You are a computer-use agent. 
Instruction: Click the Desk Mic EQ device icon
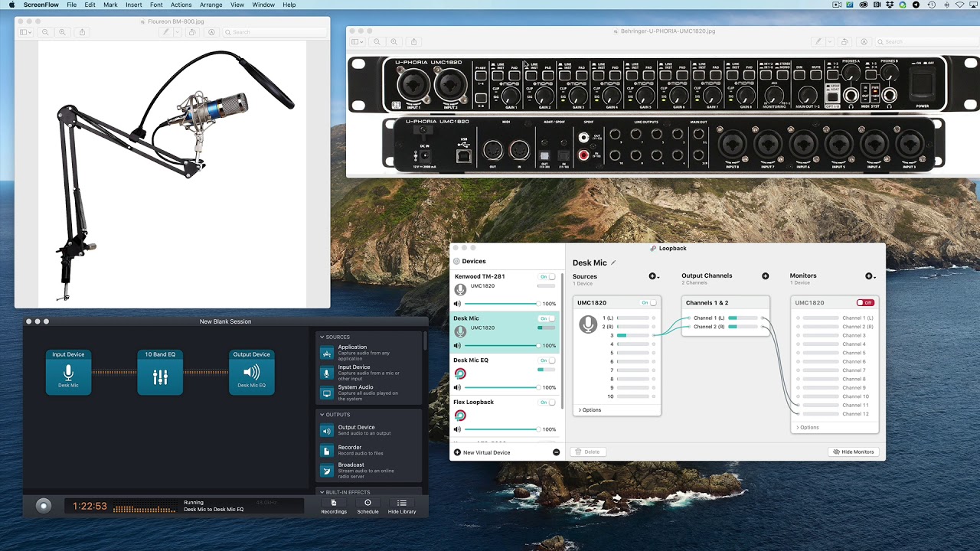coord(460,373)
